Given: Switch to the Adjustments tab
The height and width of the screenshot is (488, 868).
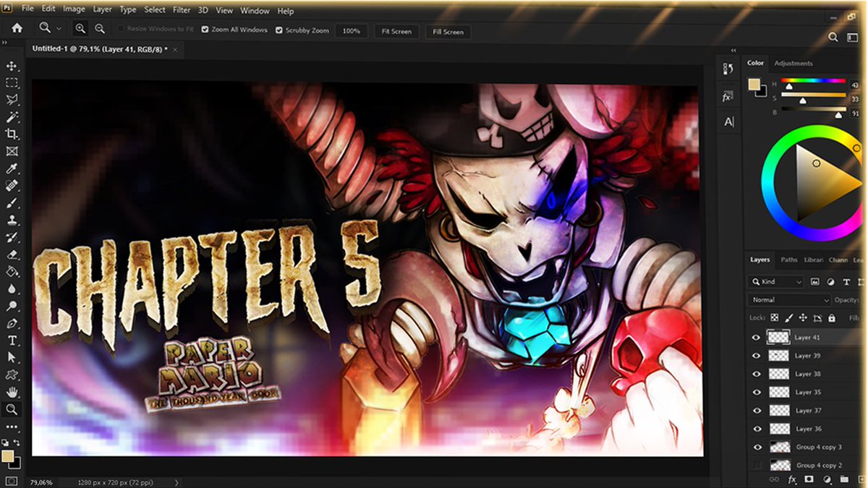Looking at the screenshot, I should (x=793, y=64).
